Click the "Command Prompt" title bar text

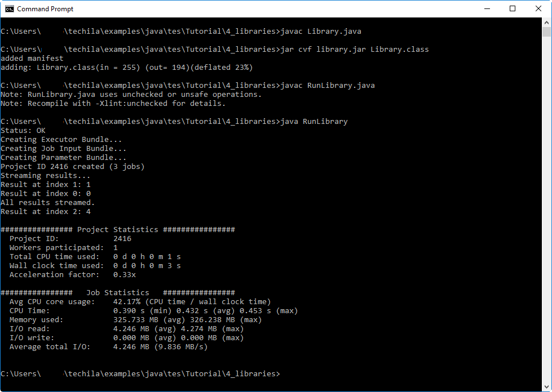45,9
